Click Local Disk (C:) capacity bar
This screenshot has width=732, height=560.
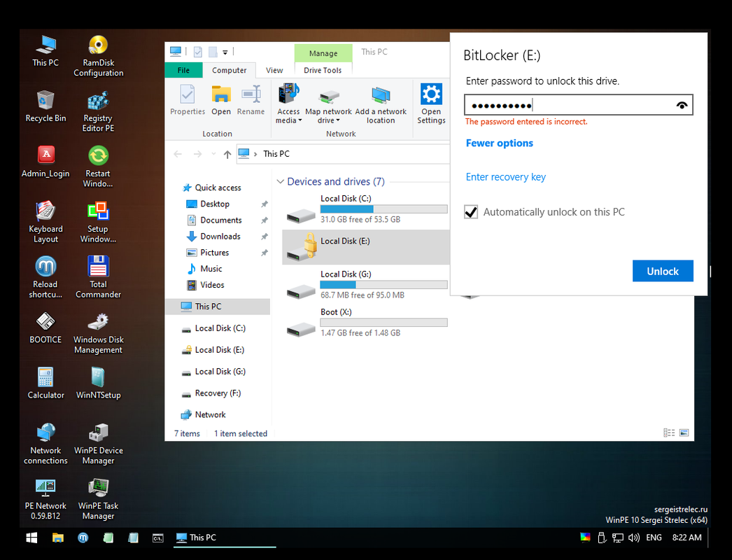tap(383, 209)
